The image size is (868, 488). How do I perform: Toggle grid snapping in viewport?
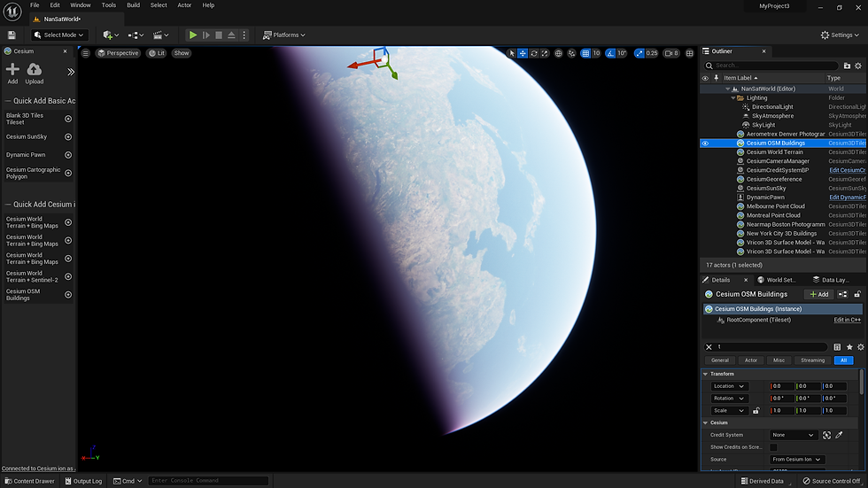[585, 53]
